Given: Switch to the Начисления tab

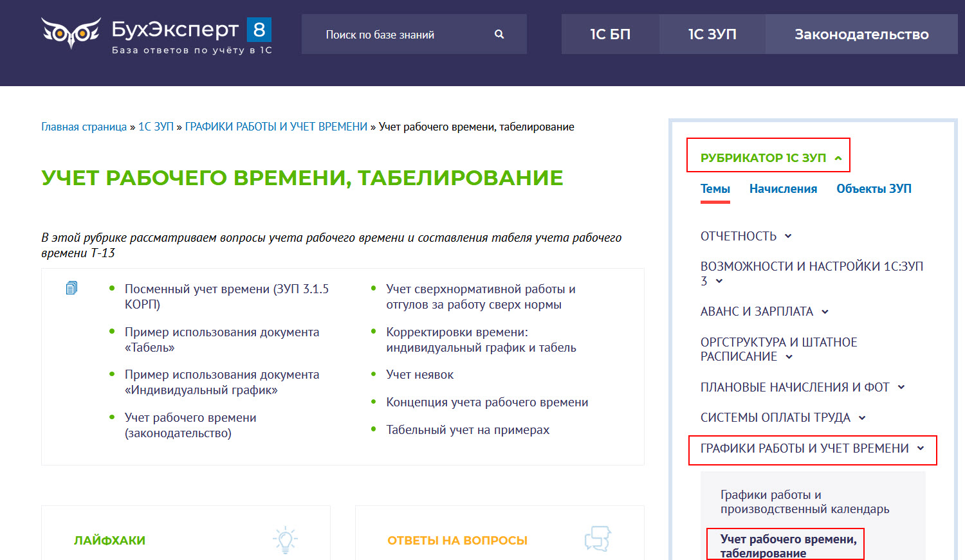Looking at the screenshot, I should point(783,189).
